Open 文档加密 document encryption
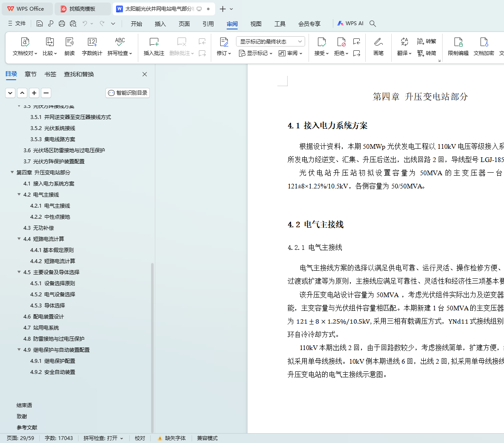The height and width of the screenshot is (443, 504). (x=484, y=47)
